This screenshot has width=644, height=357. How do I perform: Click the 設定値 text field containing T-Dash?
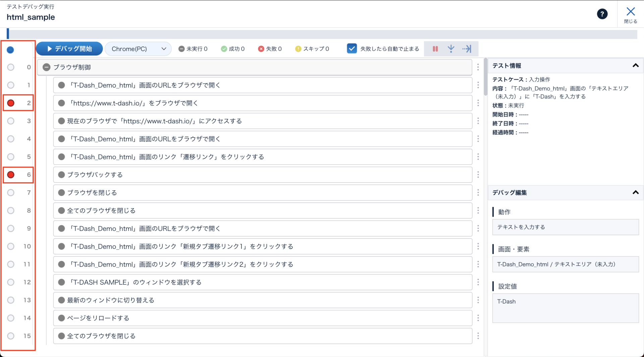[x=565, y=308]
